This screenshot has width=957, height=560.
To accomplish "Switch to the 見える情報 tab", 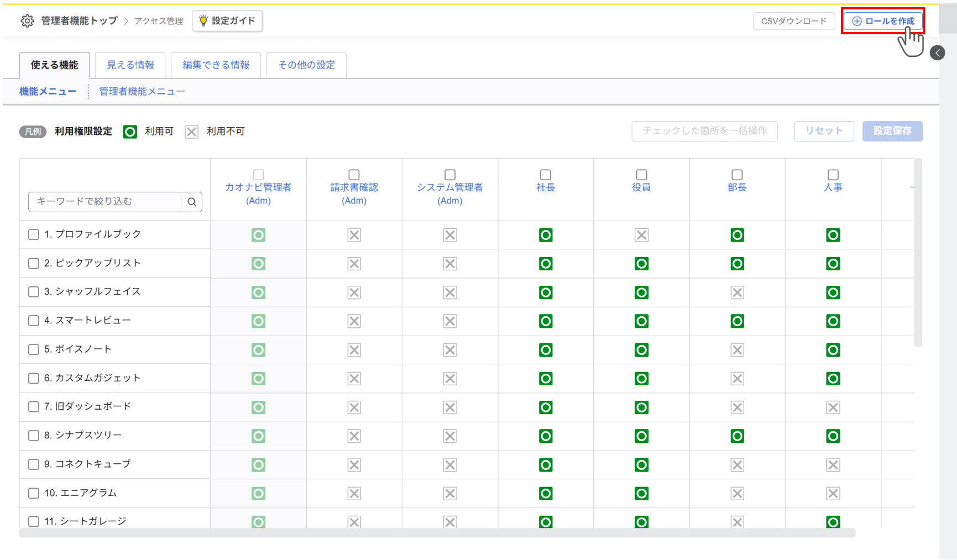I will coord(130,65).
